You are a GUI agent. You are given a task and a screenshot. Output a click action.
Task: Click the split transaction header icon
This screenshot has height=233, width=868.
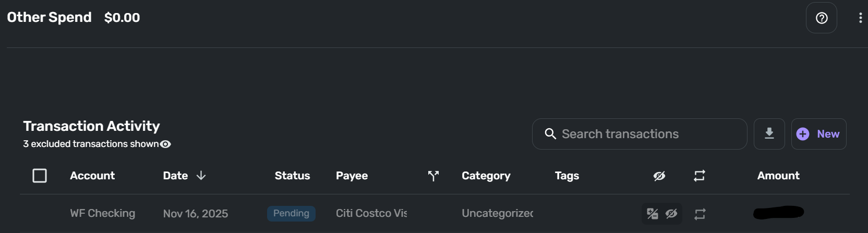pos(433,176)
